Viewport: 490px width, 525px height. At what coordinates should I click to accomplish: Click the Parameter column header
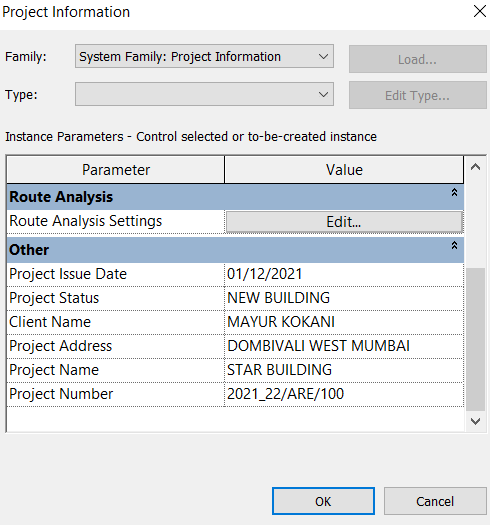point(116,170)
